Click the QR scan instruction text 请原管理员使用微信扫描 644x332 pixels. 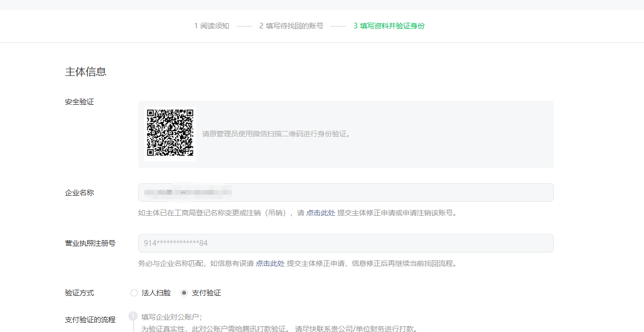click(276, 134)
